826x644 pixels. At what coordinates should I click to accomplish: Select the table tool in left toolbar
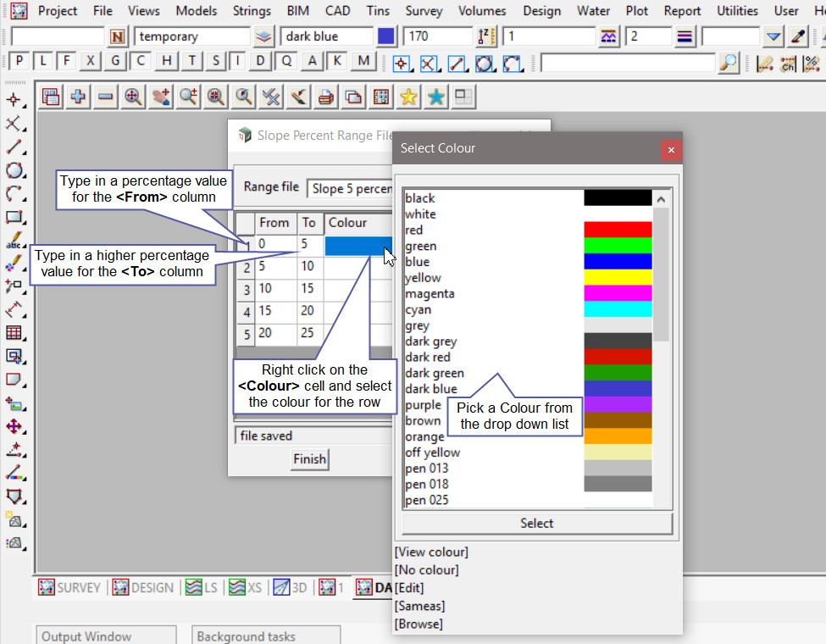coord(14,333)
